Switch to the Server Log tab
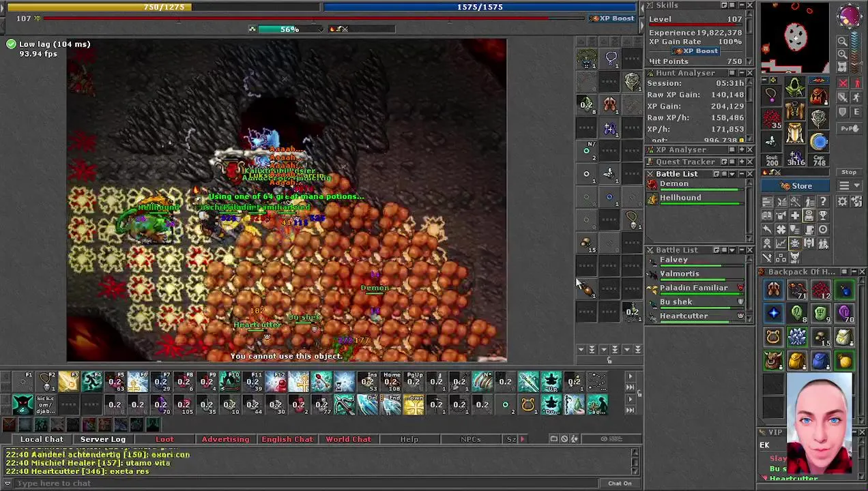Image resolution: width=868 pixels, height=491 pixels. click(x=103, y=439)
